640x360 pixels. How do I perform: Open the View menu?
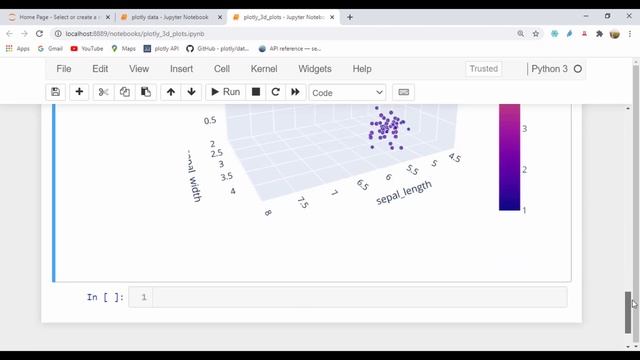tap(139, 69)
